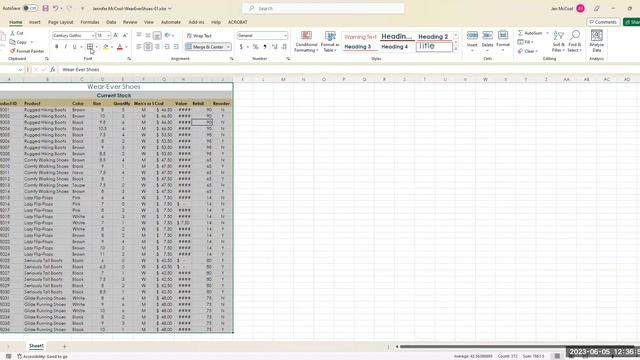Click the Fill Color bucket icon
Viewport: 640px width, 360px height.
(x=106, y=47)
